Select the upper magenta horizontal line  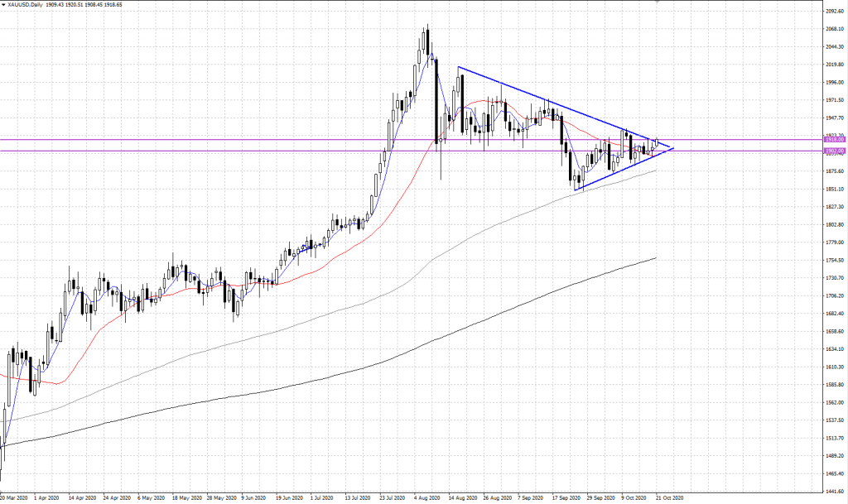[x=248, y=140]
